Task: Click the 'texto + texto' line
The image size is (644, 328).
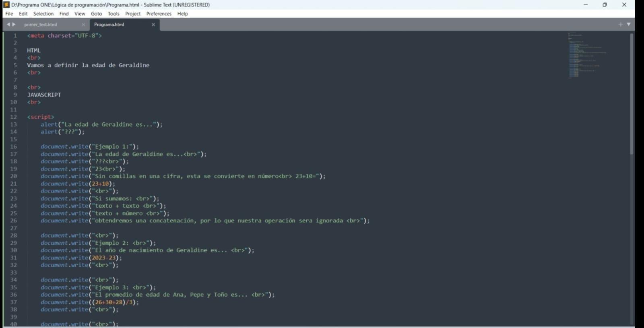Action: point(103,206)
